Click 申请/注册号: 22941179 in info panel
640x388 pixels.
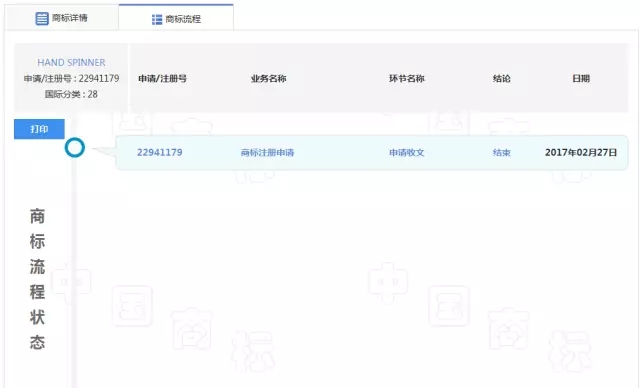click(71, 78)
